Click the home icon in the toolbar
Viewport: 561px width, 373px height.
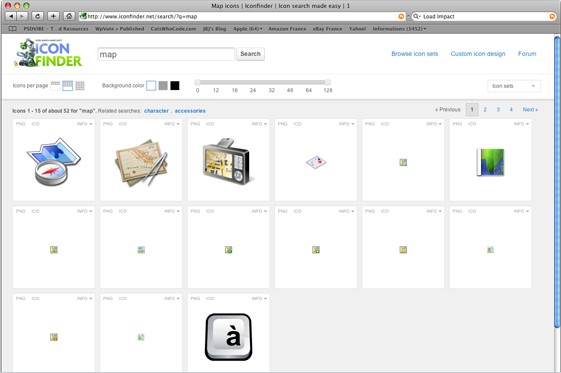(x=69, y=16)
